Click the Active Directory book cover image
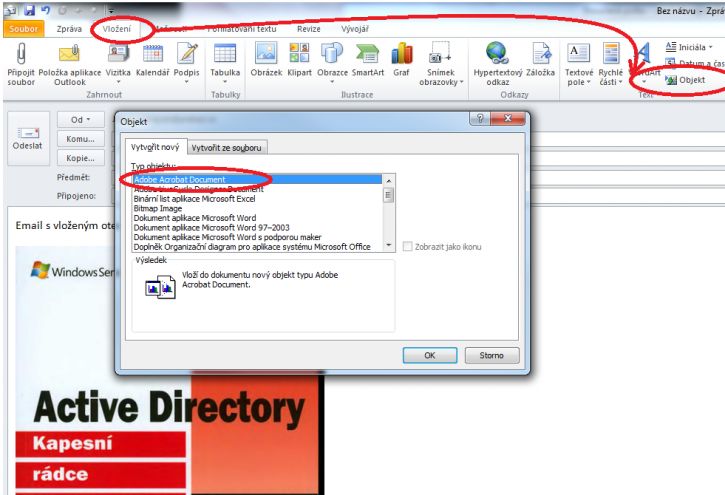Viewport: 725px width, 495px height. coord(169,371)
